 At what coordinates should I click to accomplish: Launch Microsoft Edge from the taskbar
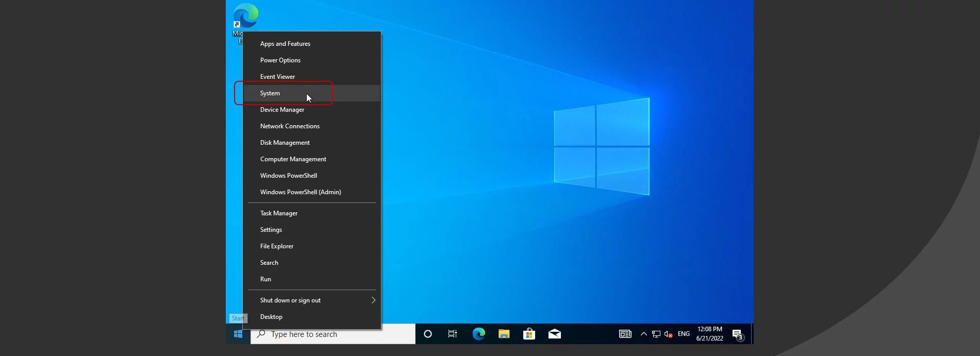pyautogui.click(x=479, y=334)
